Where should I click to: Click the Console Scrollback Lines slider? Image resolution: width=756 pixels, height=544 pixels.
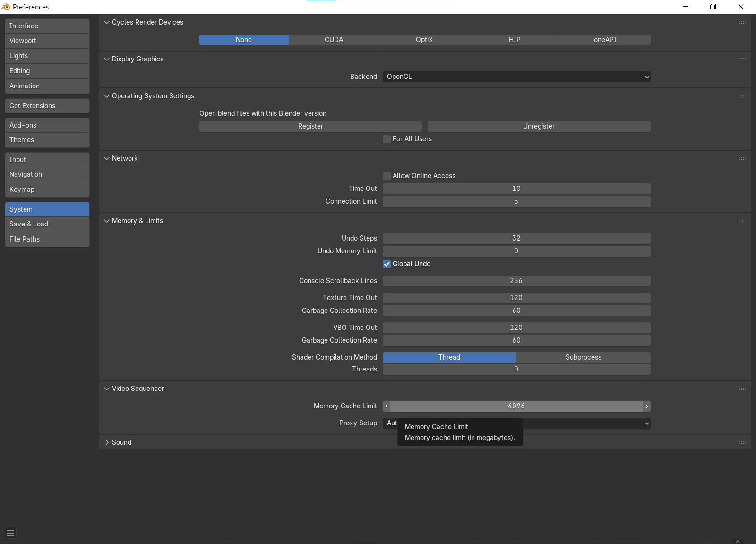[x=516, y=281]
